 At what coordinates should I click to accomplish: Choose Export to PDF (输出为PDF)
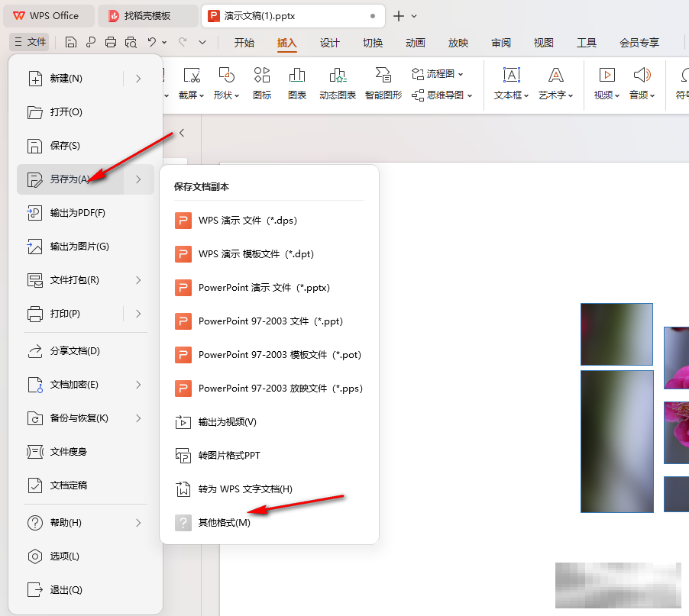86,213
